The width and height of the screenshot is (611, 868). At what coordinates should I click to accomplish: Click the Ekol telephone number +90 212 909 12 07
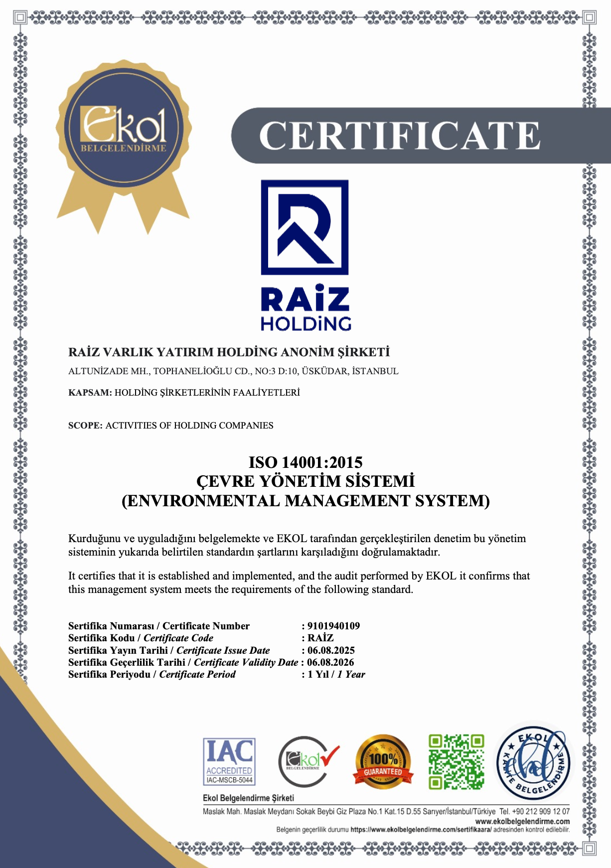pos(540,811)
